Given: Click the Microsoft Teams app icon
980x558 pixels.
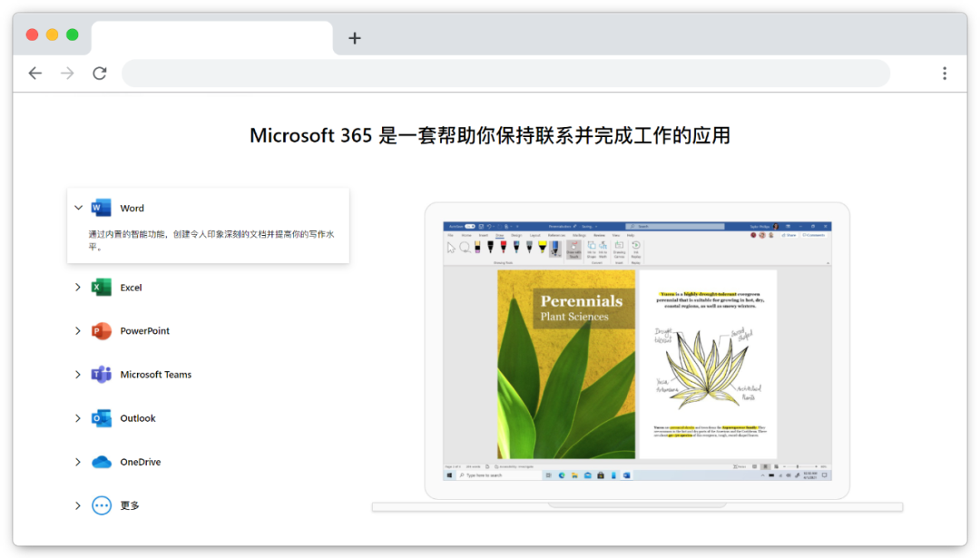Looking at the screenshot, I should (101, 375).
